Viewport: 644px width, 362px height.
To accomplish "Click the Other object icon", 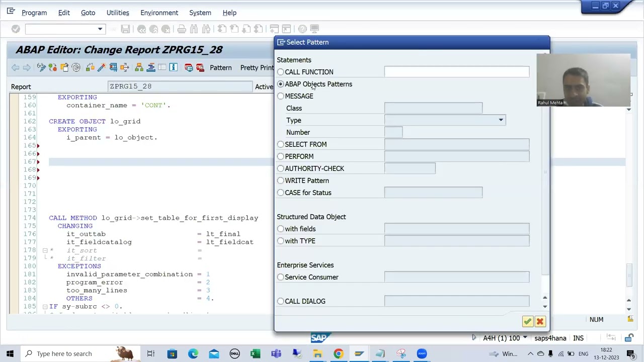I will [64, 67].
